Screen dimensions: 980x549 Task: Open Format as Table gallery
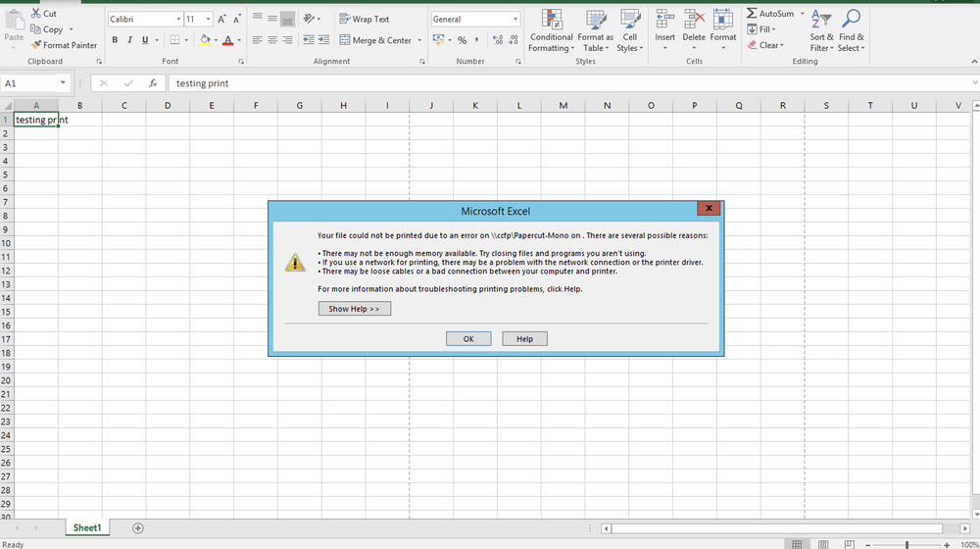(x=596, y=30)
